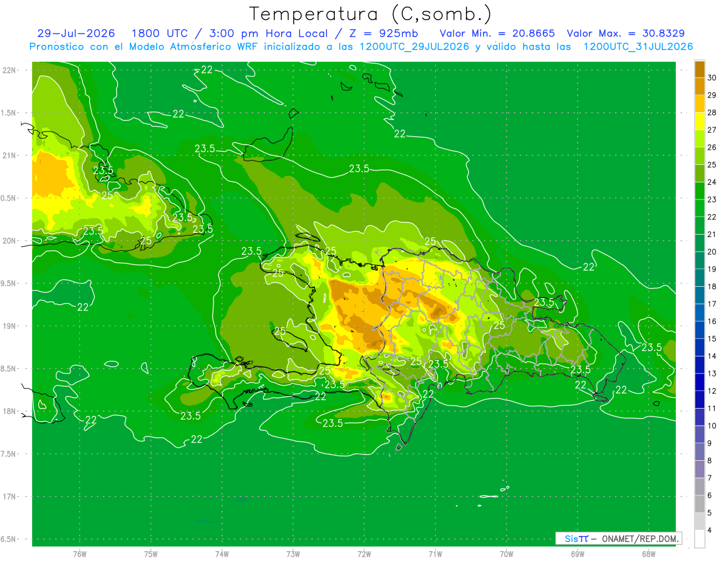The height and width of the screenshot is (562, 728).
Task: Click the '72W' longitude axis label
Action: click(x=364, y=554)
